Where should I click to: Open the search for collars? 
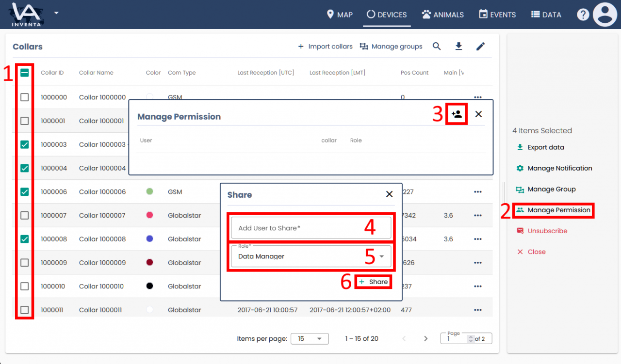coord(436,46)
